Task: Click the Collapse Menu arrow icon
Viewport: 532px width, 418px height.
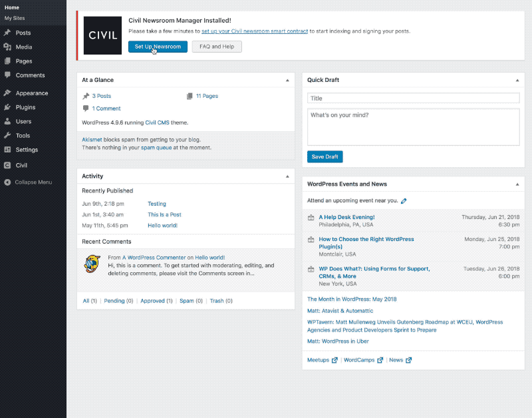Action: pos(7,182)
